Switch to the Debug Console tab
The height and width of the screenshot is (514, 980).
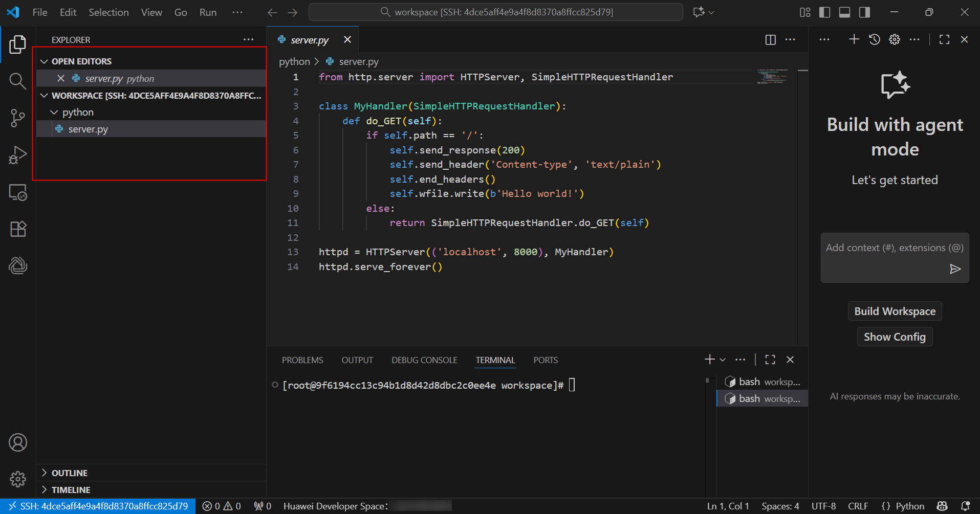click(x=424, y=360)
